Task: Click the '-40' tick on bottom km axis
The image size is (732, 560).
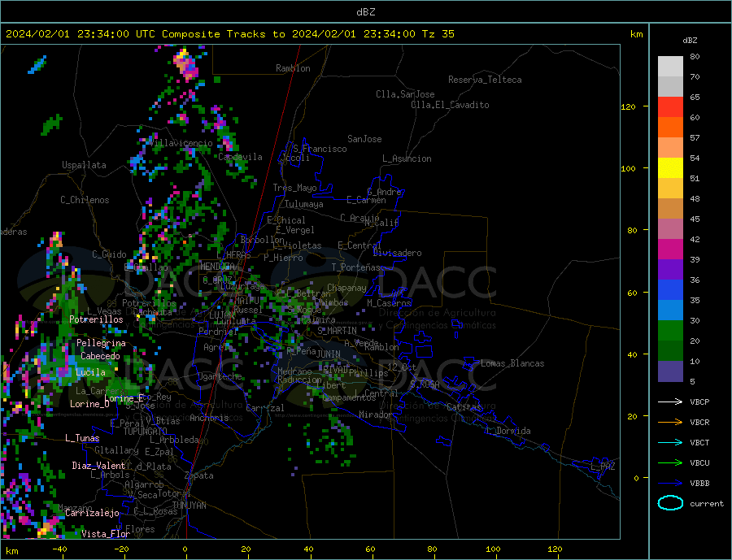Action: [x=59, y=549]
